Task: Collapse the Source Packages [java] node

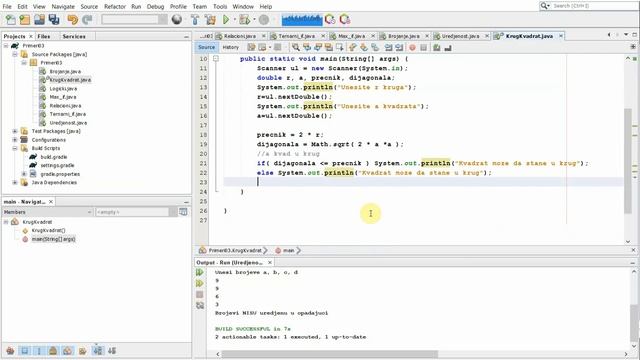Action: (x=15, y=54)
